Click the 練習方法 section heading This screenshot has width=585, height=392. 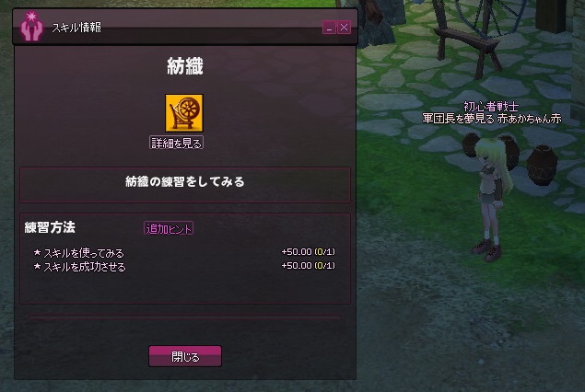point(50,227)
